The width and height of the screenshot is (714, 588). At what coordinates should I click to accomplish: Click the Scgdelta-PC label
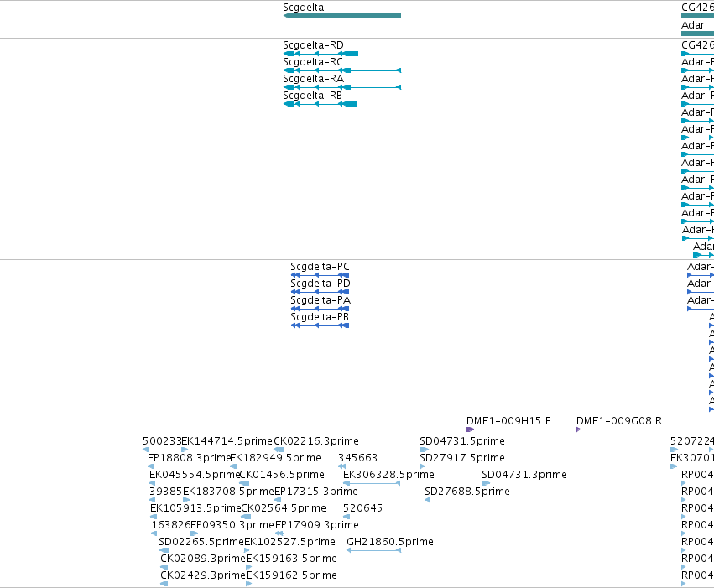click(321, 267)
